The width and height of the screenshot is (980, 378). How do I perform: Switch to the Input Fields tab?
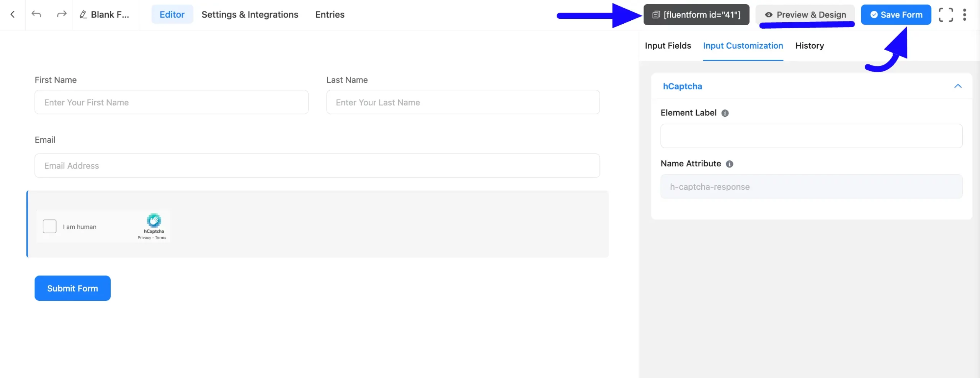[668, 46]
